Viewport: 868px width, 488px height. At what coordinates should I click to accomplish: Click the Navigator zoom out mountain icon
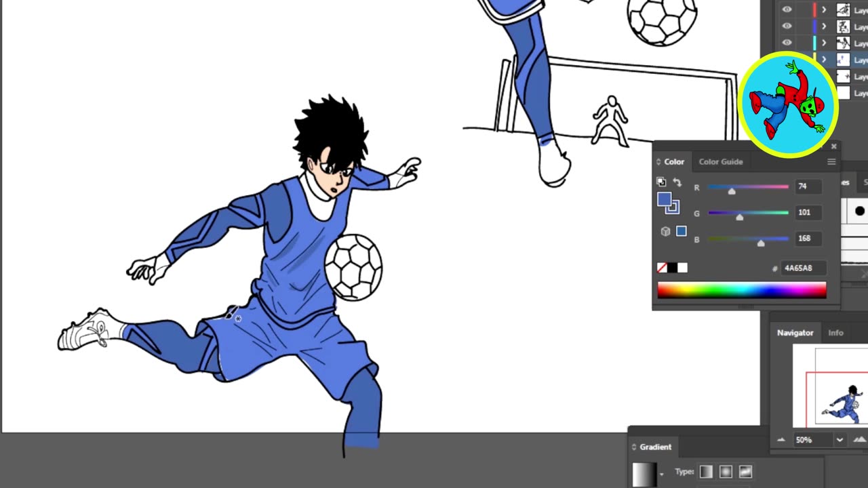pyautogui.click(x=781, y=440)
